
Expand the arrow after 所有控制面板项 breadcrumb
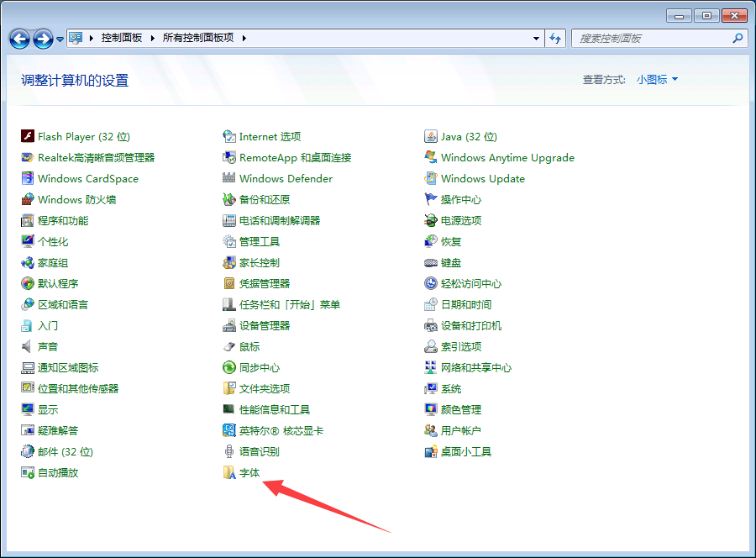244,38
